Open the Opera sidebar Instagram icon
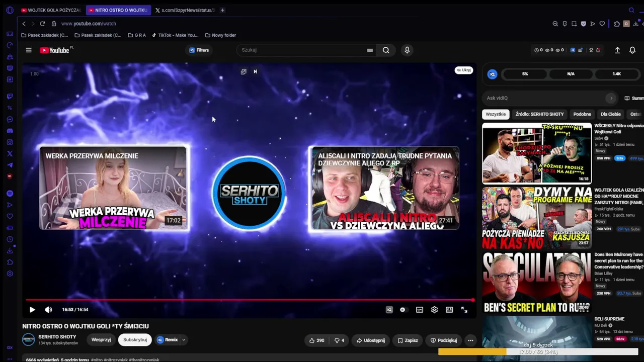Image resolution: width=644 pixels, height=362 pixels. [10, 142]
